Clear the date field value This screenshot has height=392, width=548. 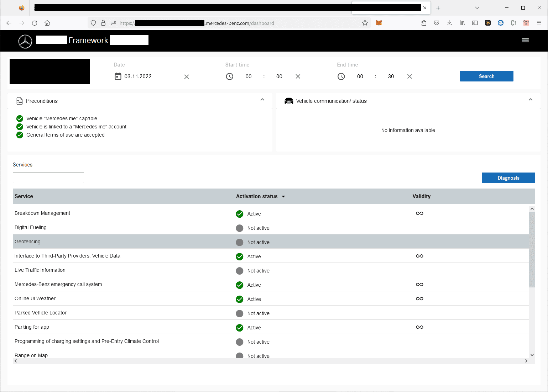click(x=186, y=77)
